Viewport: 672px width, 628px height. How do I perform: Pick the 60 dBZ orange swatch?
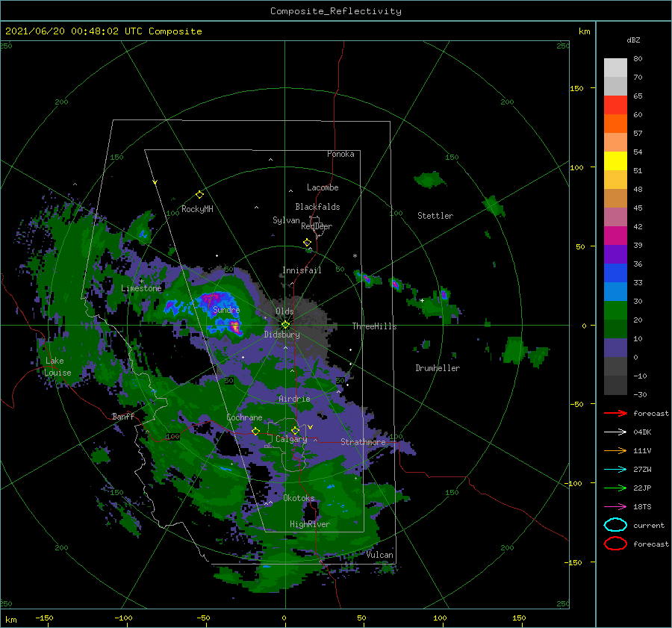click(615, 123)
